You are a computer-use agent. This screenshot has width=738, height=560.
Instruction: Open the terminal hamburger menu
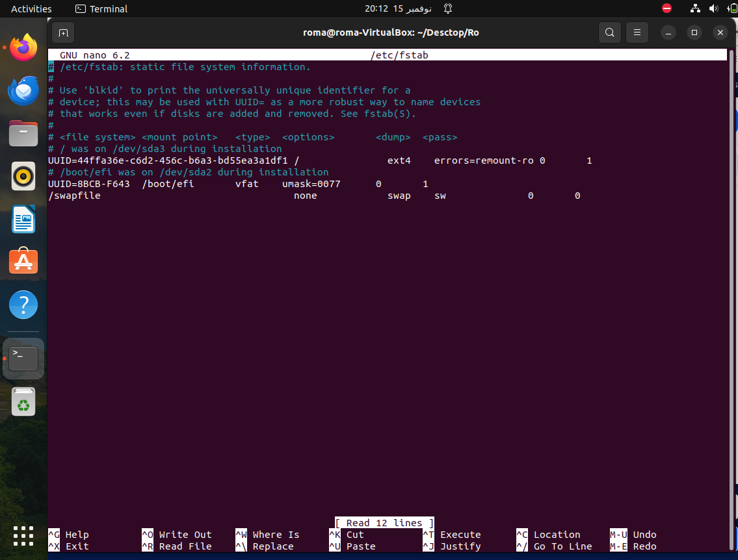tap(637, 32)
